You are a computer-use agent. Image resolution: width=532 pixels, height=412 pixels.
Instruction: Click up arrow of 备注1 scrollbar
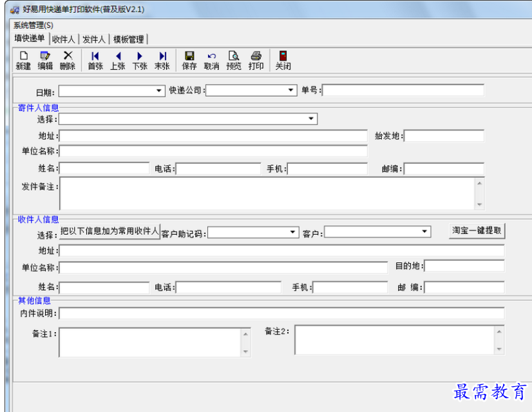click(x=246, y=334)
